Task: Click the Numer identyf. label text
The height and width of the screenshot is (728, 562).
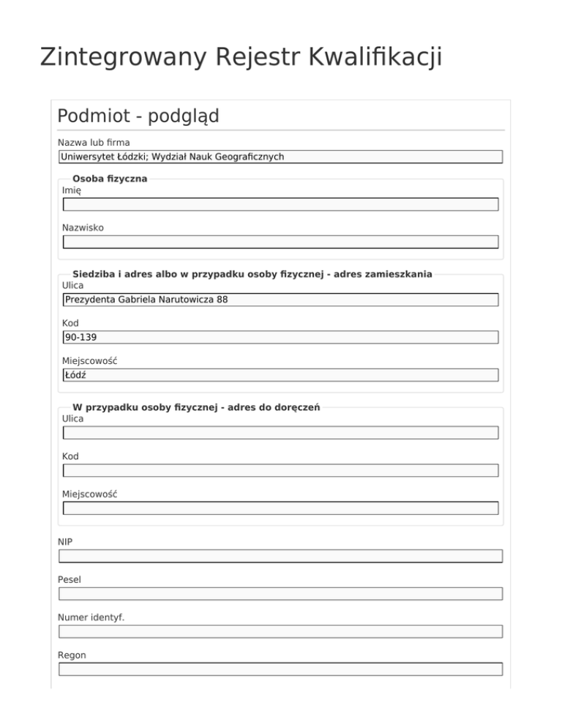Action: [91, 617]
